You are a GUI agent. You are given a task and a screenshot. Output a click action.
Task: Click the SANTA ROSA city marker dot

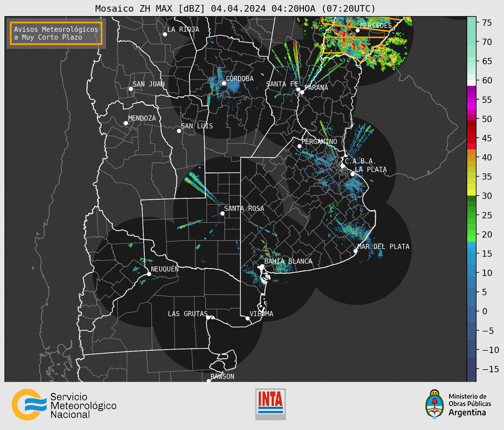click(222, 214)
